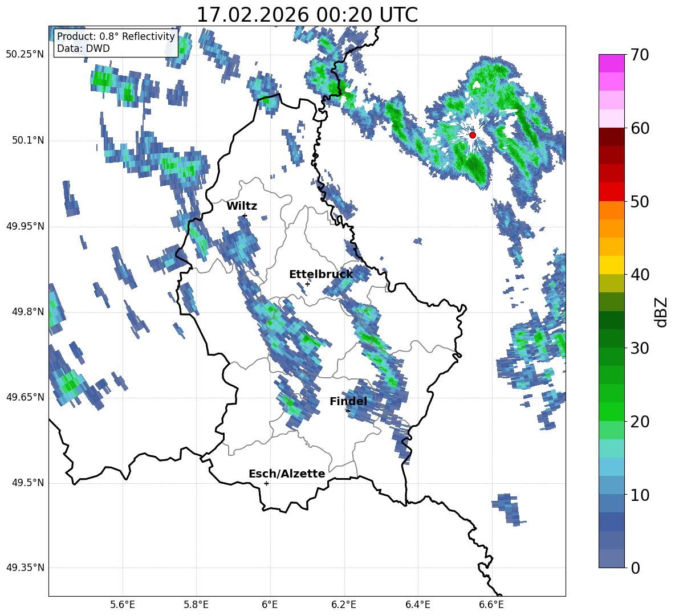This screenshot has height=616, width=675.
Task: Click the 50.25°N latitude label
Action: (25, 55)
